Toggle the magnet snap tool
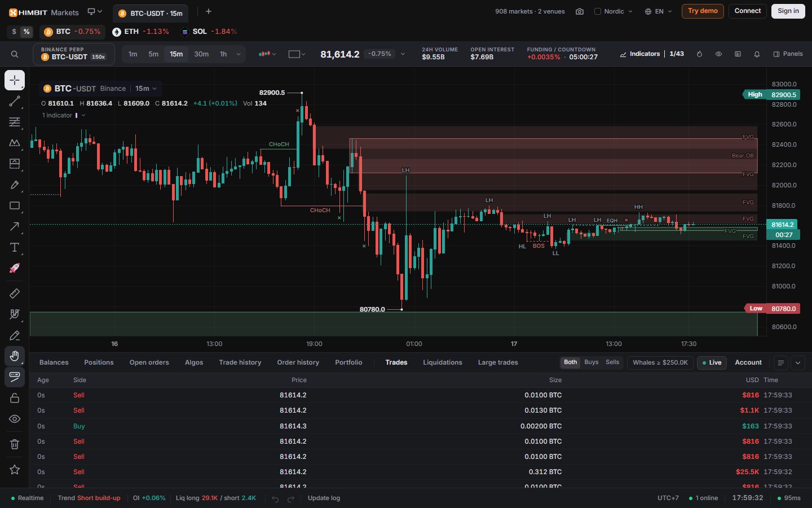Screen dimensions: 812x508 coord(15,314)
